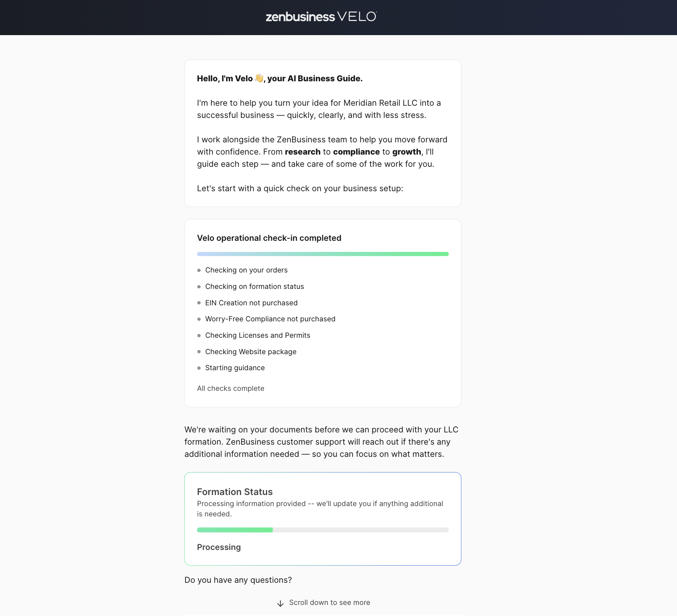This screenshot has width=677, height=616.
Task: Click the bold word 'growth'
Action: 407,152
